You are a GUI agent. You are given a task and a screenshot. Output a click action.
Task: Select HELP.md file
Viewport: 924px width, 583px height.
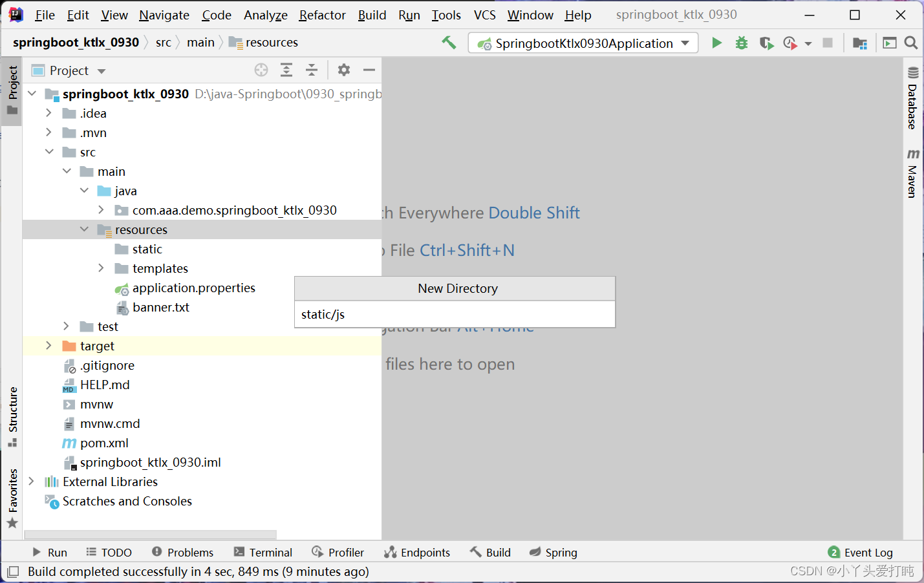(x=105, y=385)
